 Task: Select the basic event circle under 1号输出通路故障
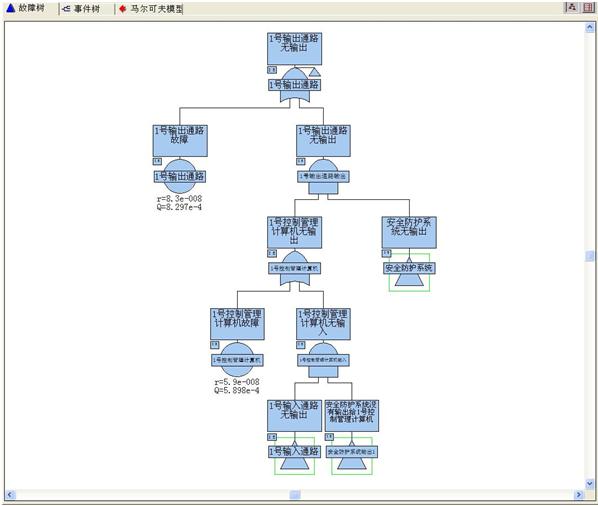pos(180,176)
